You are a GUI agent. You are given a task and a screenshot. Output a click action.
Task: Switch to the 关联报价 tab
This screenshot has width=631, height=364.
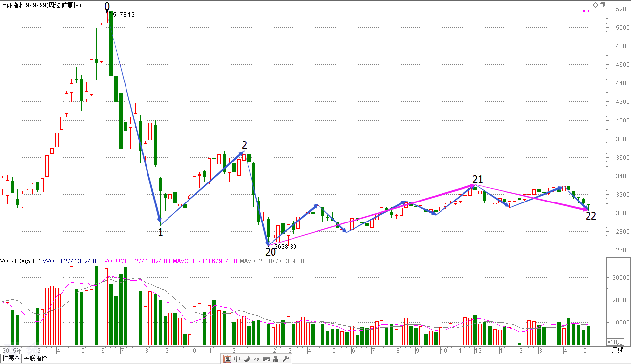36,359
